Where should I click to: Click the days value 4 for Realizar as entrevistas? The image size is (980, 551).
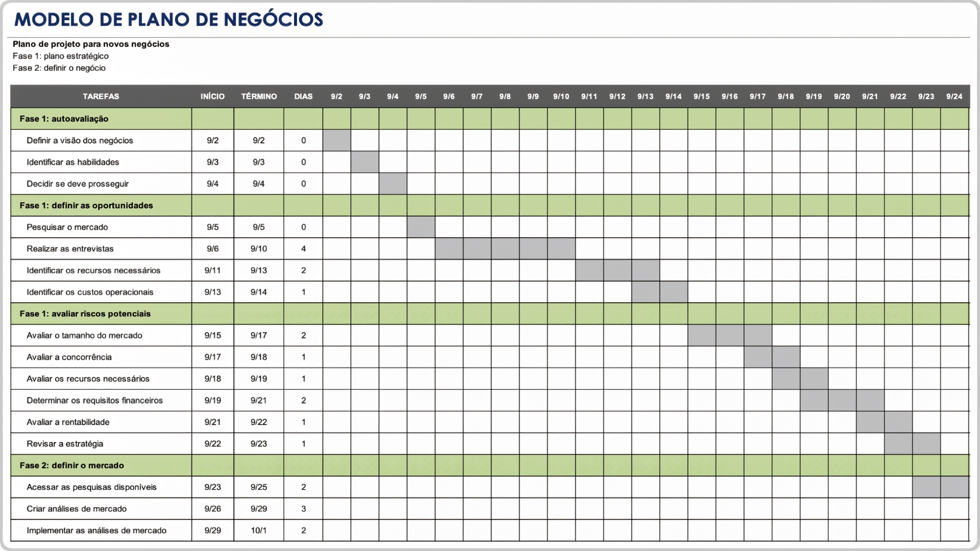[303, 249]
